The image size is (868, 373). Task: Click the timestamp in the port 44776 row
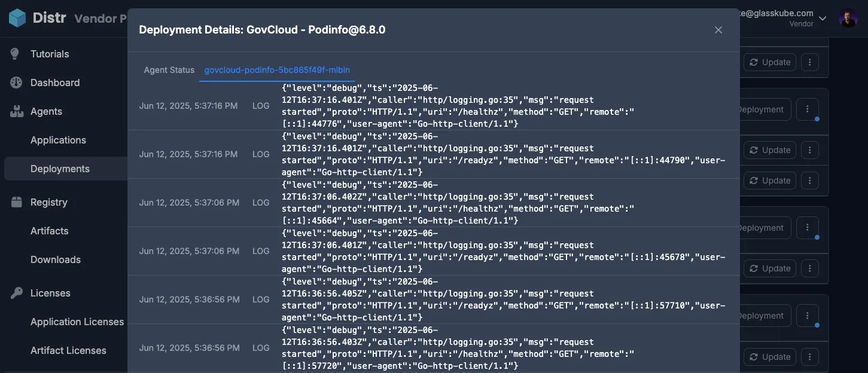[188, 106]
